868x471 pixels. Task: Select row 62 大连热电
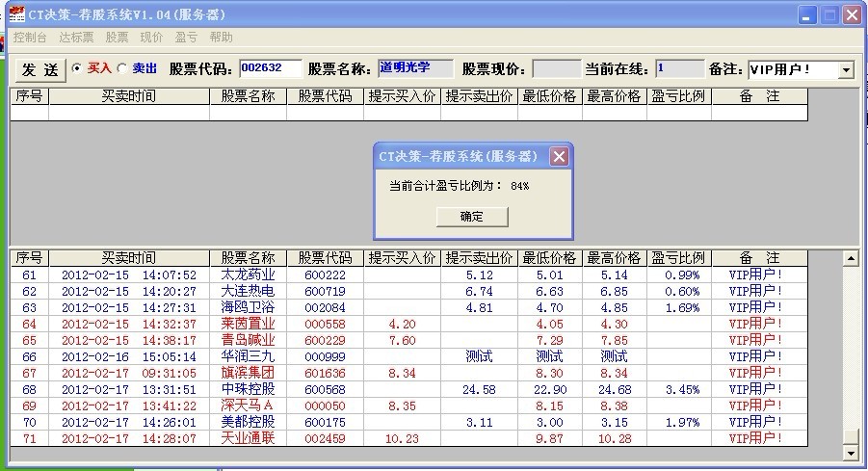[408, 291]
